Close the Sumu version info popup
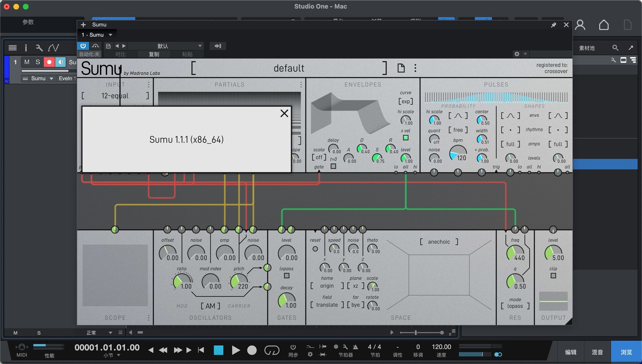This screenshot has width=642, height=364. (x=284, y=114)
